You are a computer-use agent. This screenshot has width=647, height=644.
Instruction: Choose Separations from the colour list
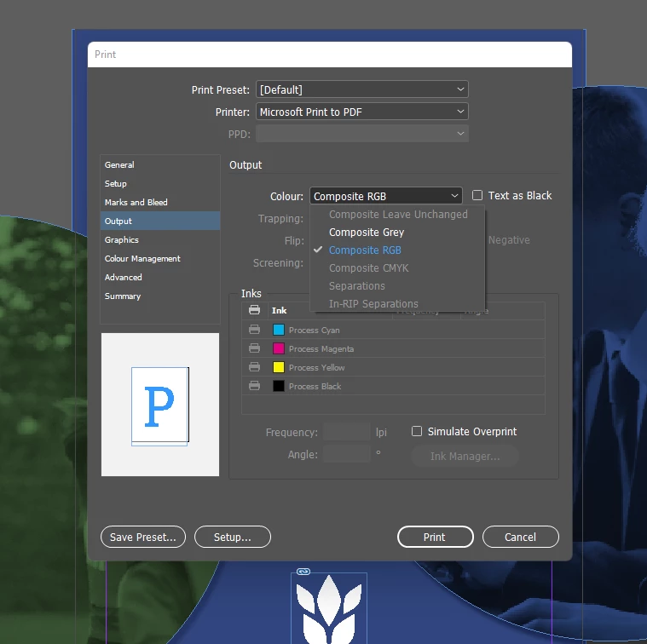357,285
